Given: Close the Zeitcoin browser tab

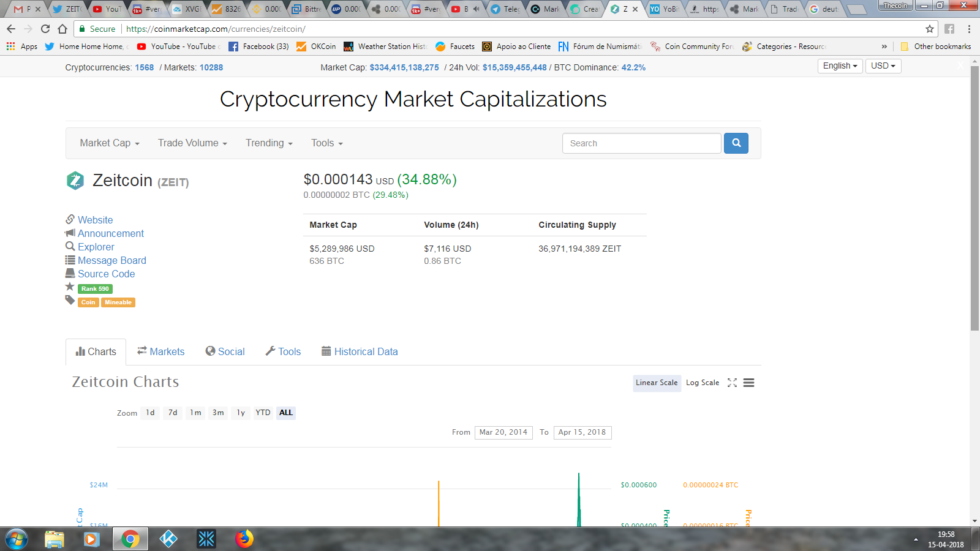Looking at the screenshot, I should click(x=635, y=9).
